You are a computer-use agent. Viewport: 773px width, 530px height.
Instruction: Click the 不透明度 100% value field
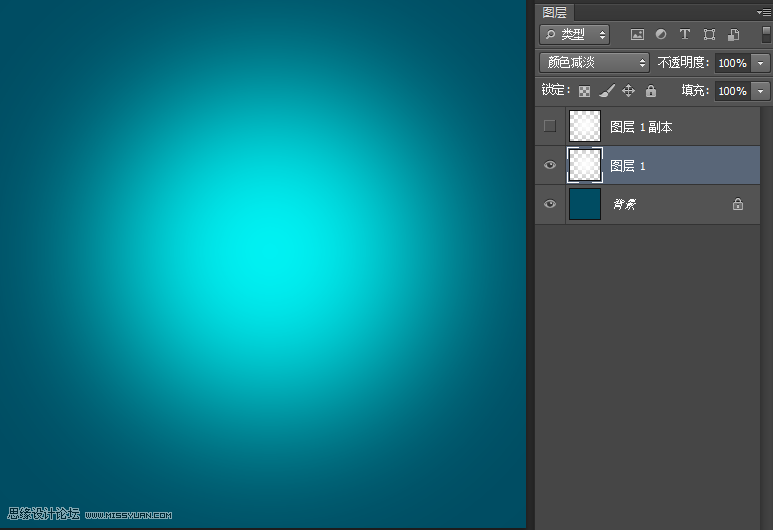(733, 63)
